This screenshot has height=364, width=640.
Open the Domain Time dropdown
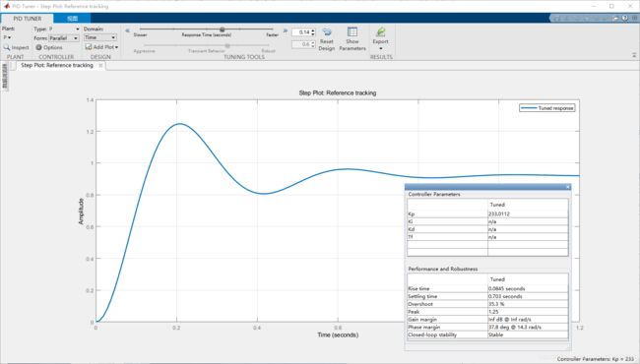[x=100, y=37]
